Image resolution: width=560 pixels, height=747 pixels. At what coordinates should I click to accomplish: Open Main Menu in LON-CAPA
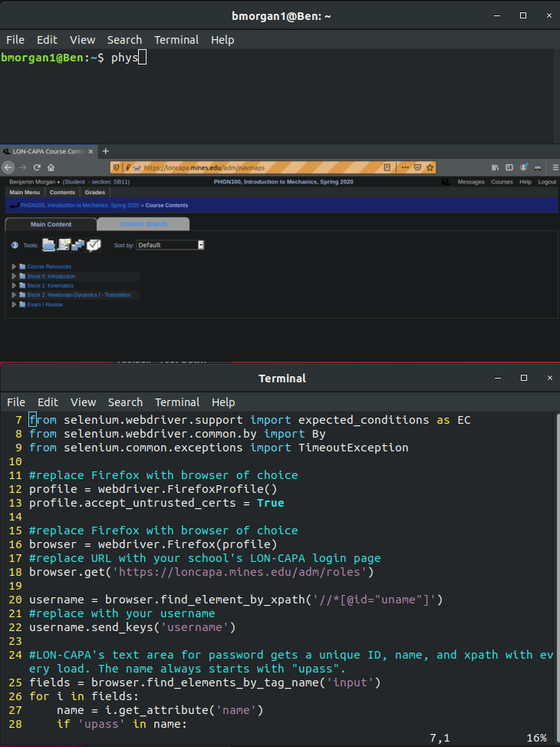pos(25,193)
